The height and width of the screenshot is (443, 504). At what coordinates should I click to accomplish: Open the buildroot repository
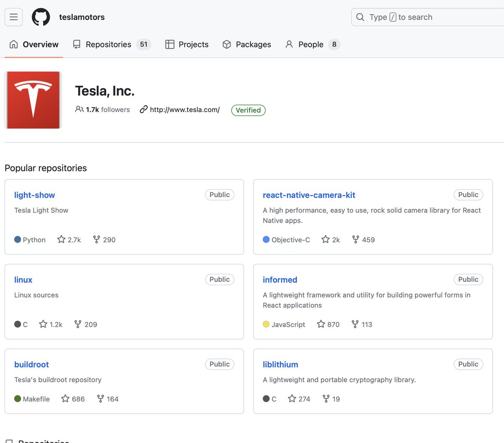(x=31, y=364)
